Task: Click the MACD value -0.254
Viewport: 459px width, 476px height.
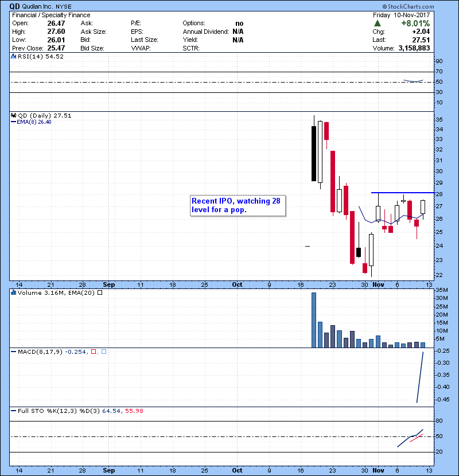Action: (75, 352)
